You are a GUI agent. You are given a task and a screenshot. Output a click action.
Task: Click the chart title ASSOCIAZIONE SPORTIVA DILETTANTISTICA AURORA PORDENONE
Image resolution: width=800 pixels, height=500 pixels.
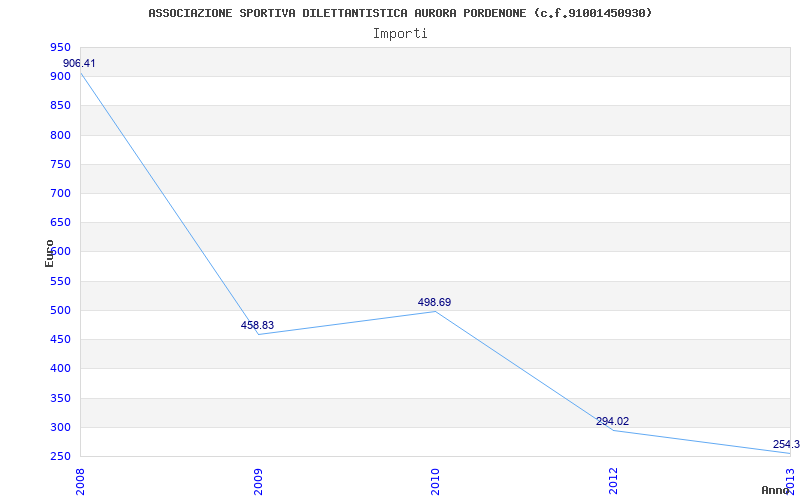400,13
